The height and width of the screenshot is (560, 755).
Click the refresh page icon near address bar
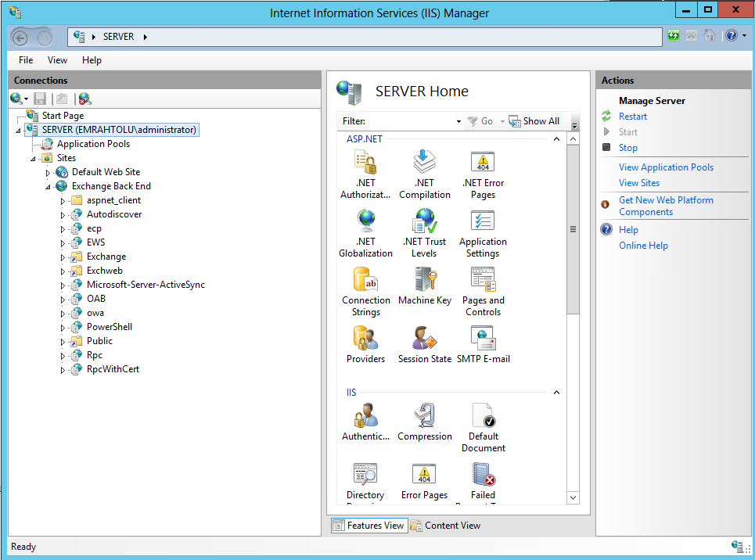pos(673,35)
